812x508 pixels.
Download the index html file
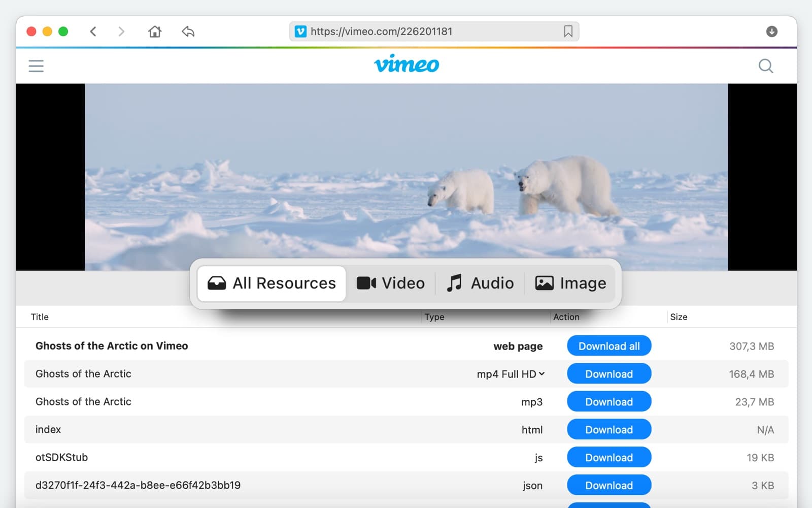(x=608, y=430)
